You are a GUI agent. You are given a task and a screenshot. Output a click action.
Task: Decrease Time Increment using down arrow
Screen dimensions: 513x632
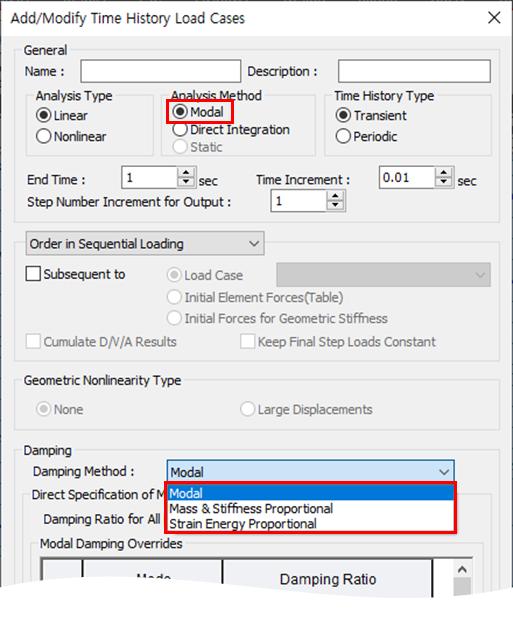[444, 182]
